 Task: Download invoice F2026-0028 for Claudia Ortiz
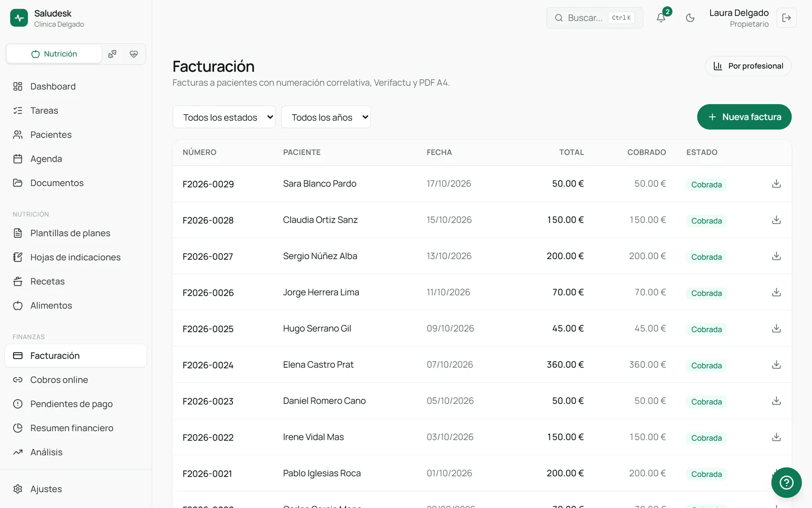(776, 220)
